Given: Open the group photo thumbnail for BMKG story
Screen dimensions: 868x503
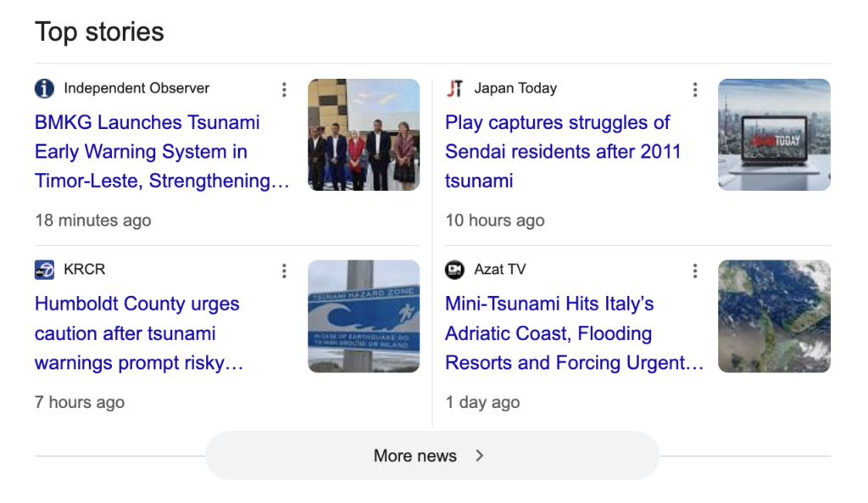Looking at the screenshot, I should point(363,134).
